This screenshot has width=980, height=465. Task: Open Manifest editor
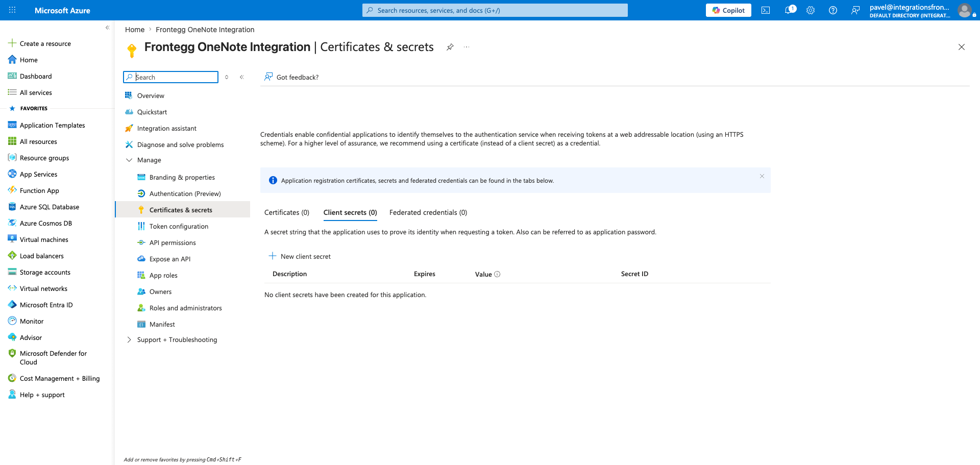[162, 324]
